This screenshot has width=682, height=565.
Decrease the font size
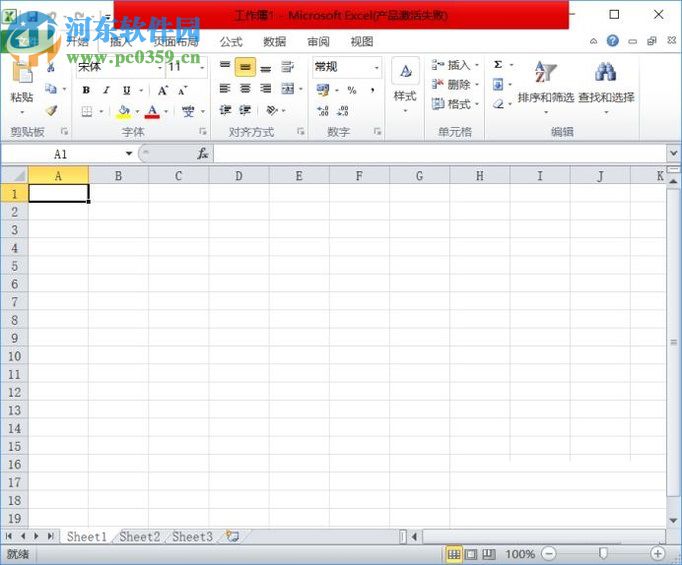[183, 90]
